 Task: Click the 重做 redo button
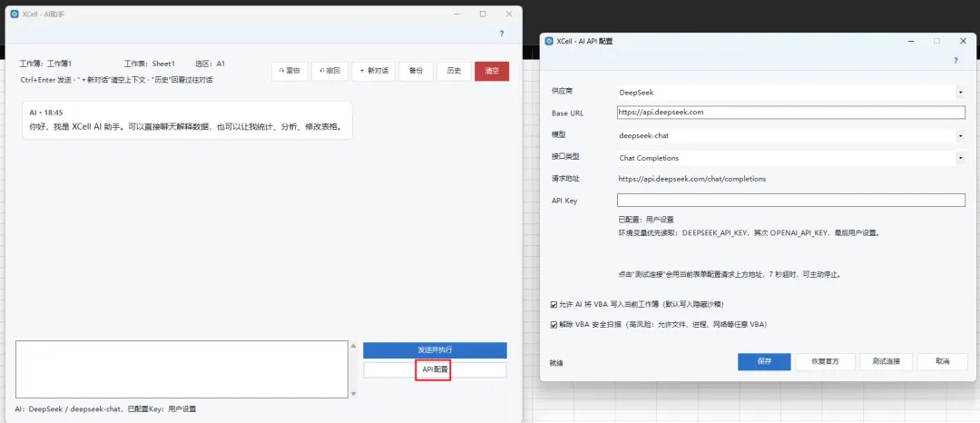pyautogui.click(x=290, y=71)
